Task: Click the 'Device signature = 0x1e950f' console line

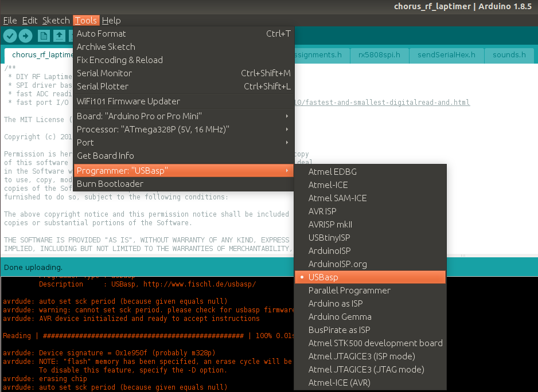Action: pos(109,353)
